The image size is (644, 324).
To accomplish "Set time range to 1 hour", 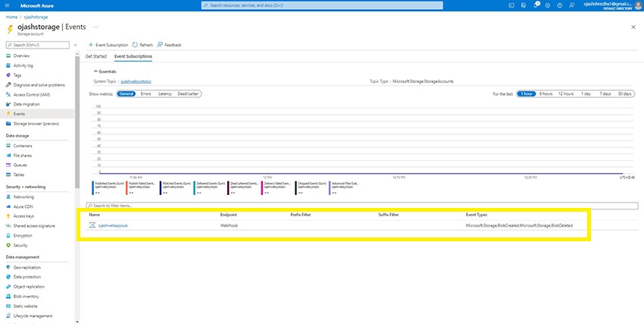I will tap(527, 94).
